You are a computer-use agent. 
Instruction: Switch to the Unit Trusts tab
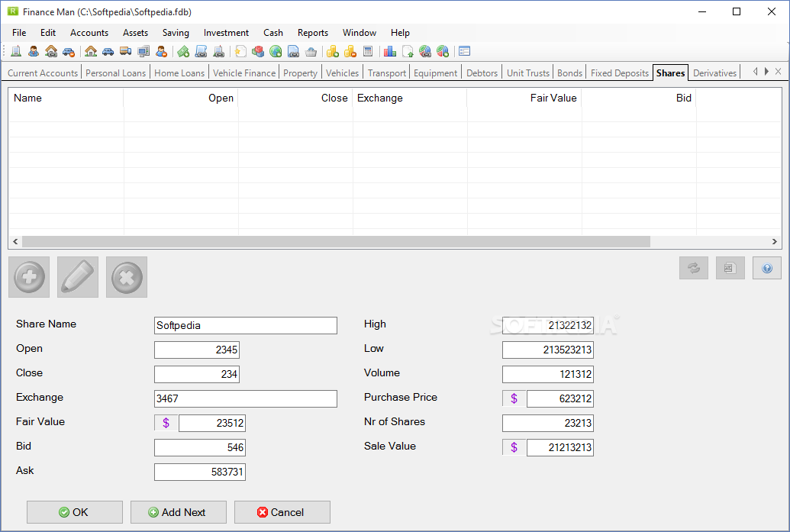528,73
